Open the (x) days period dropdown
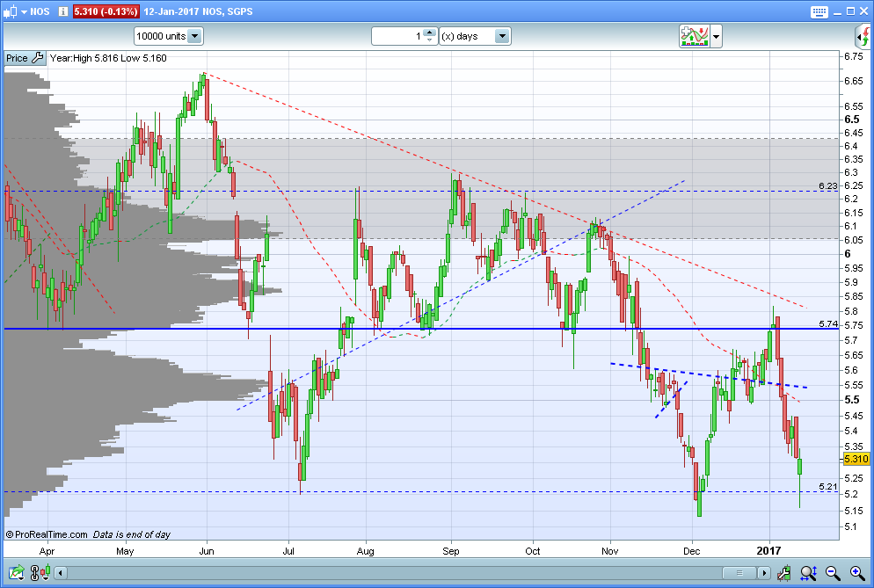 474,36
